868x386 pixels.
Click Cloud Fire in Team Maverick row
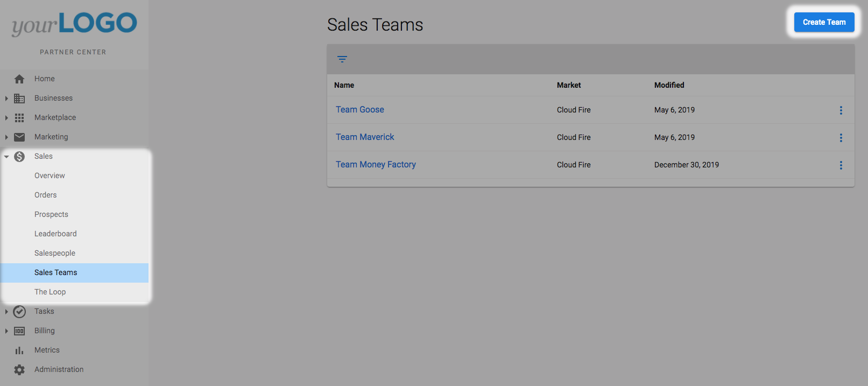coord(574,137)
